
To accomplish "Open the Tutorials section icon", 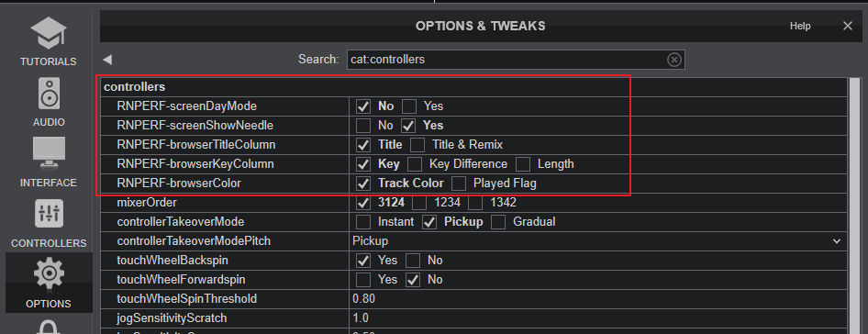I will [48, 33].
